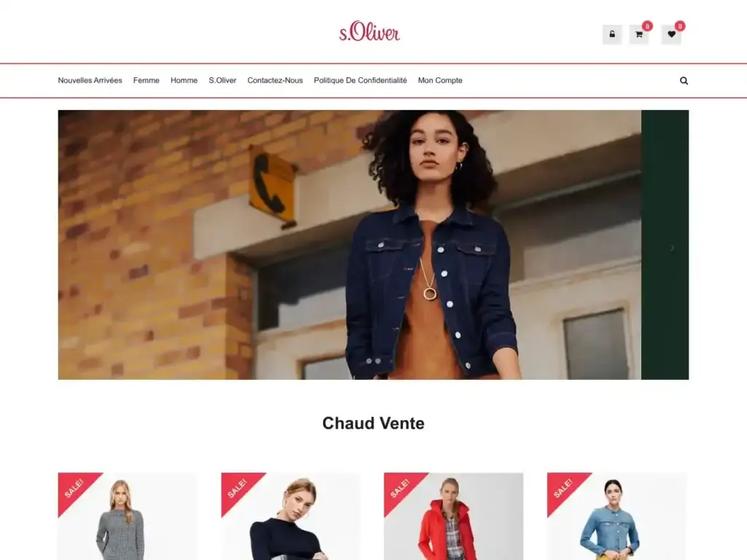The width and height of the screenshot is (747, 560).
Task: Open Politique De Confidentialité link
Action: 360,80
